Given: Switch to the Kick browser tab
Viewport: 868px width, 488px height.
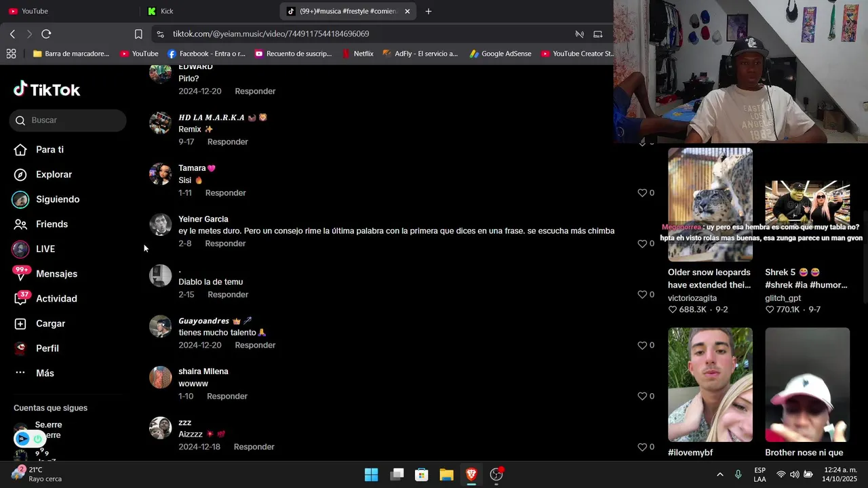Looking at the screenshot, I should point(207,11).
